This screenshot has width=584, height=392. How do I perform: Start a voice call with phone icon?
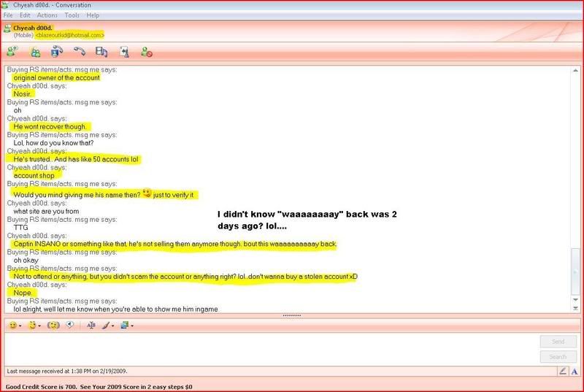tap(80, 51)
